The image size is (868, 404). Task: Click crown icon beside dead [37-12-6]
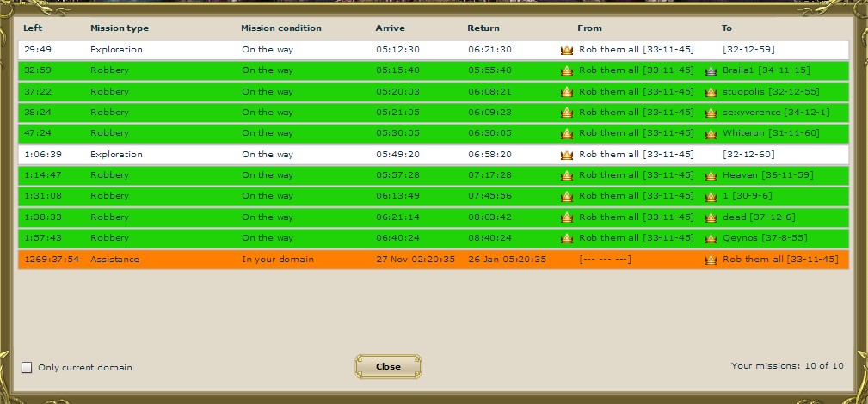711,217
